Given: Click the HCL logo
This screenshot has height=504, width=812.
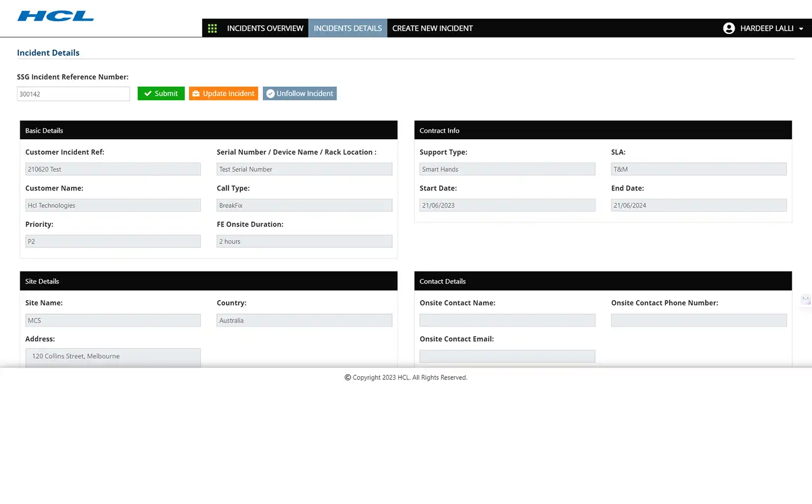Looking at the screenshot, I should point(55,16).
